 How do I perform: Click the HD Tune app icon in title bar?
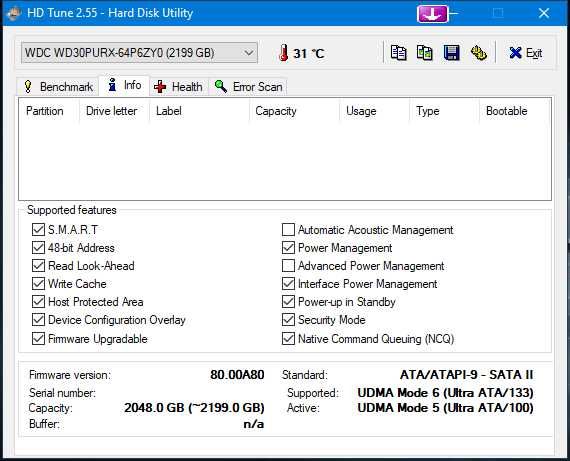pos(14,13)
